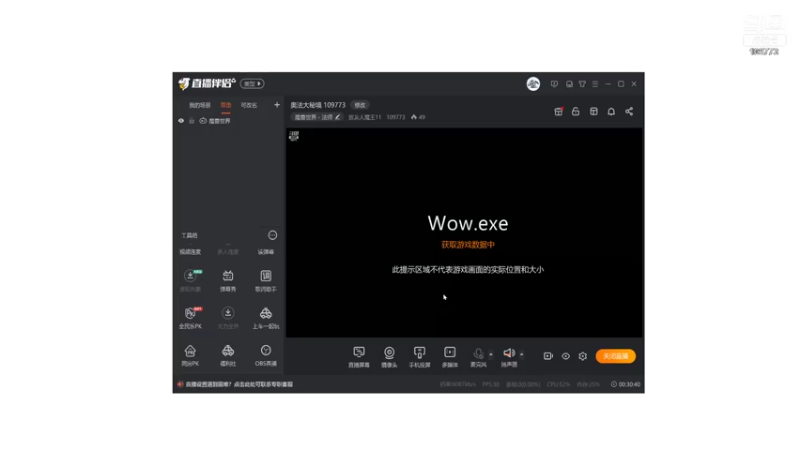Screen dimensions: 800x450
Task: Click the 直播伴侣 logo
Action: 207,83
